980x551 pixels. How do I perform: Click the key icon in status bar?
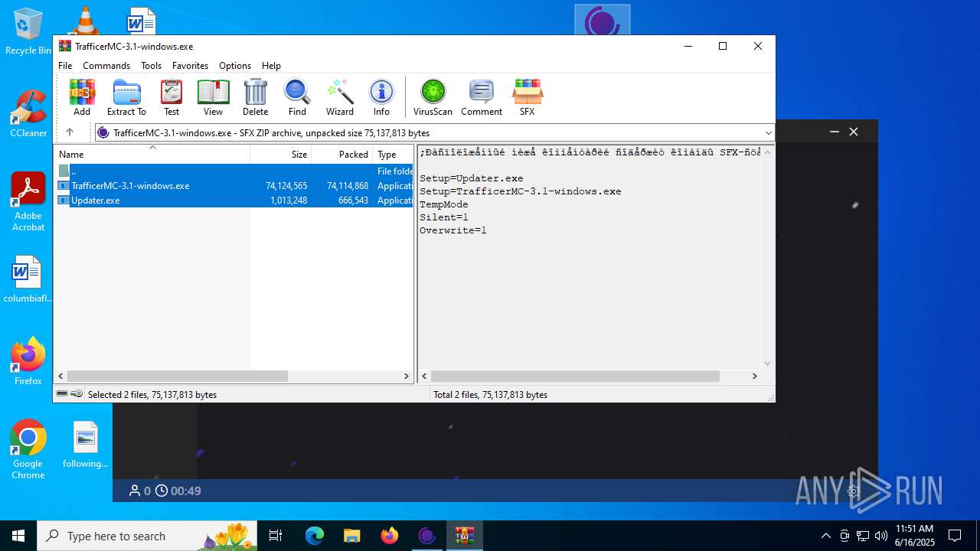(77, 394)
